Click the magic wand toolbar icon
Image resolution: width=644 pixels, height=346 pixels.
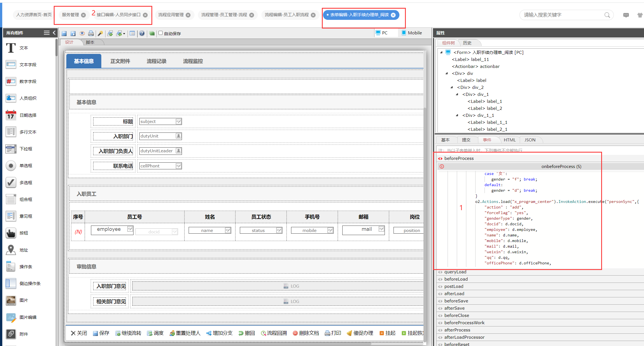[x=100, y=34]
